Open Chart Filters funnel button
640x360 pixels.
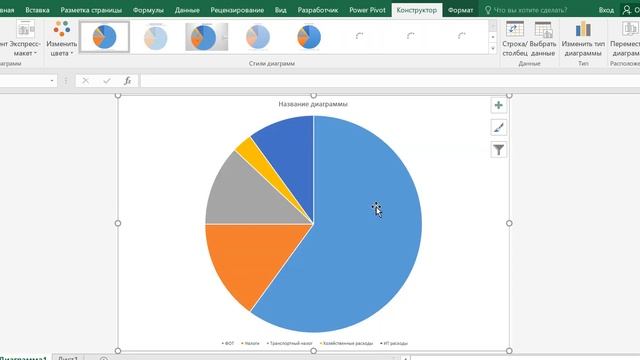pyautogui.click(x=498, y=150)
